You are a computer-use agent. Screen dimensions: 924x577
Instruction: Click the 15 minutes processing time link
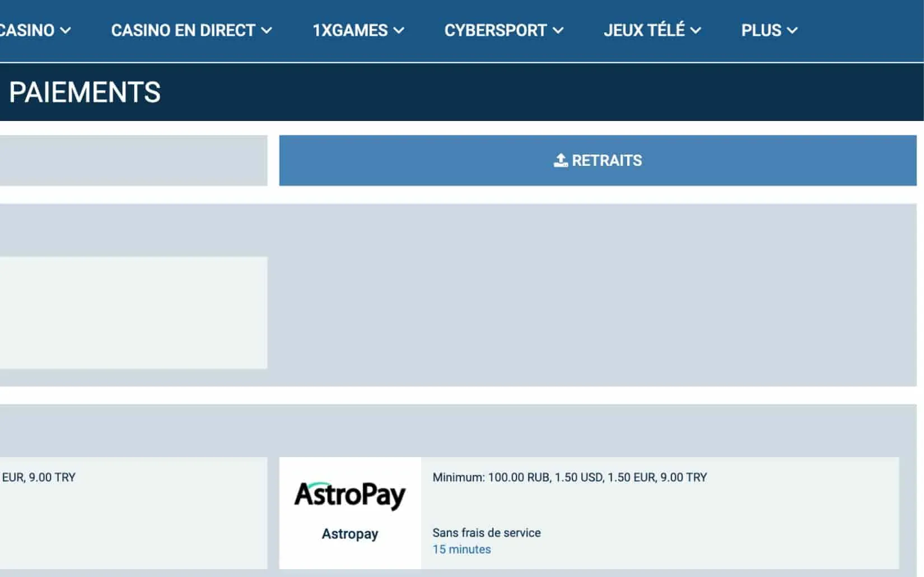point(461,550)
